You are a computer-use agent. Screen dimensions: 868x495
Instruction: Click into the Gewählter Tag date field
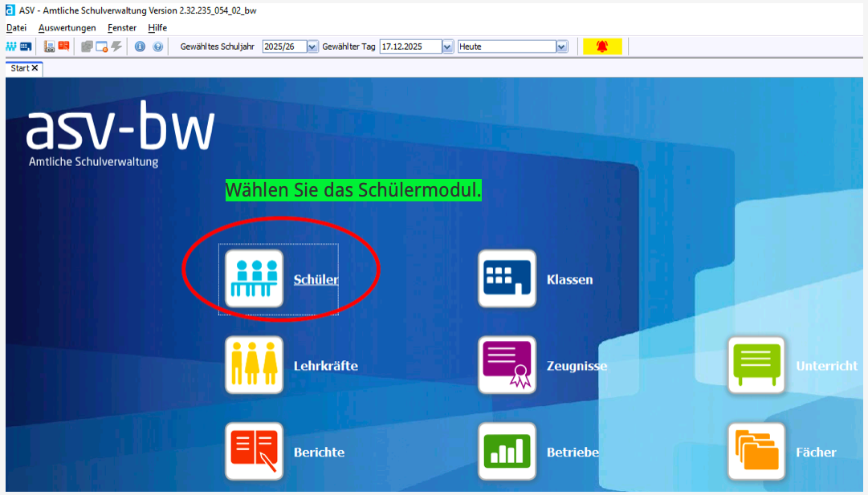point(410,47)
